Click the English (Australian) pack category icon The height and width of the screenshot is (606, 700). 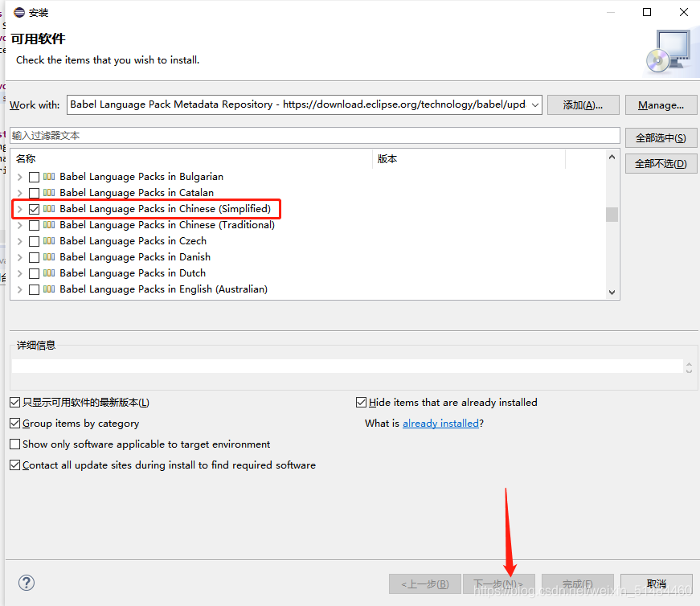click(x=49, y=289)
